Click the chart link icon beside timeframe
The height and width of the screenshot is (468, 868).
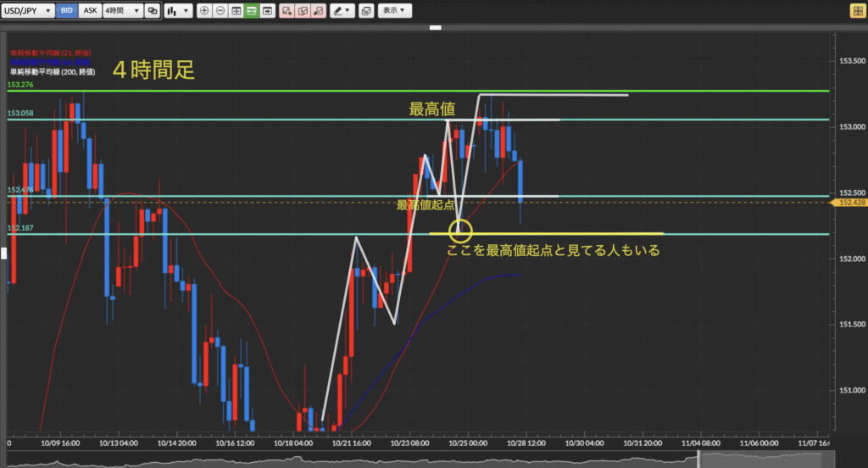pos(152,11)
